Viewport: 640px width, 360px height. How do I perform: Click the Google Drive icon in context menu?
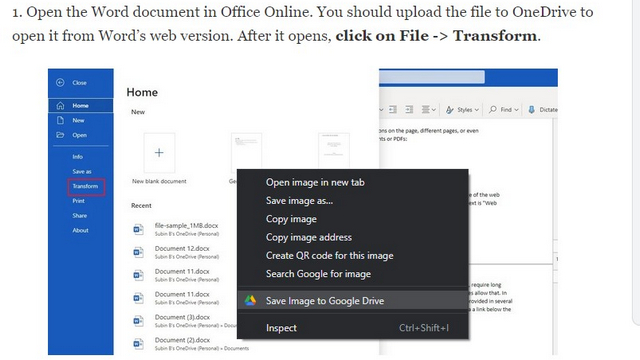[x=250, y=301]
